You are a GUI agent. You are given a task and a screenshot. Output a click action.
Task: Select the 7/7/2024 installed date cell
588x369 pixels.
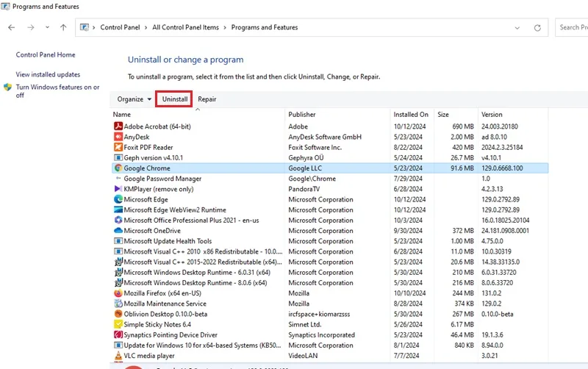pos(406,356)
